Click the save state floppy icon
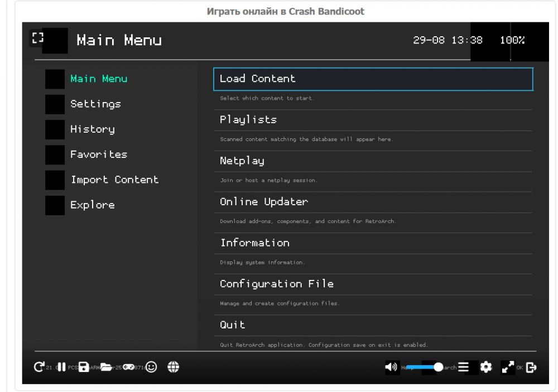The width and height of the screenshot is (558, 392). click(x=84, y=367)
